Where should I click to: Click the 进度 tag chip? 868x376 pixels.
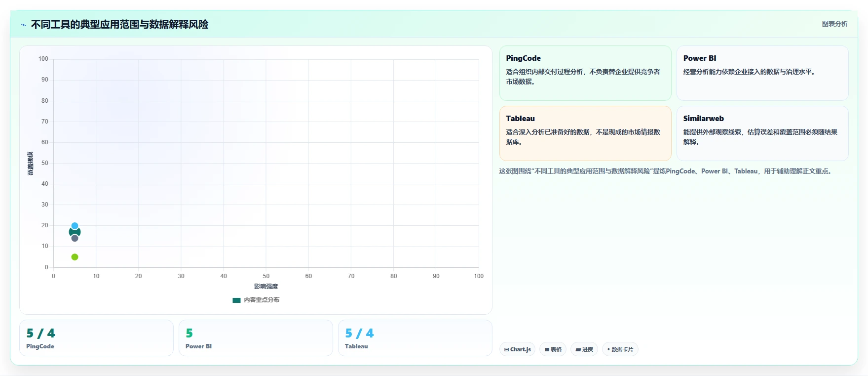coord(584,349)
